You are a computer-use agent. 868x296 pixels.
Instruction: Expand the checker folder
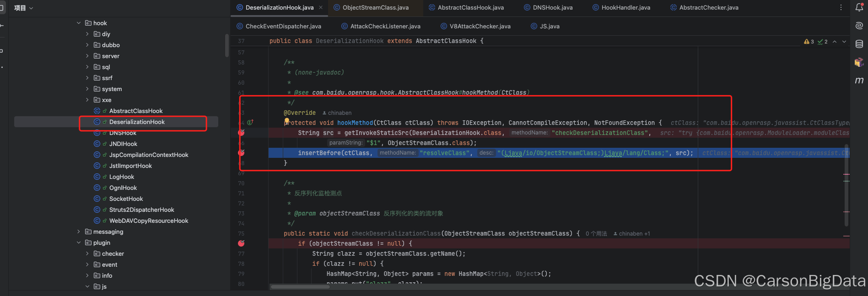[87, 253]
